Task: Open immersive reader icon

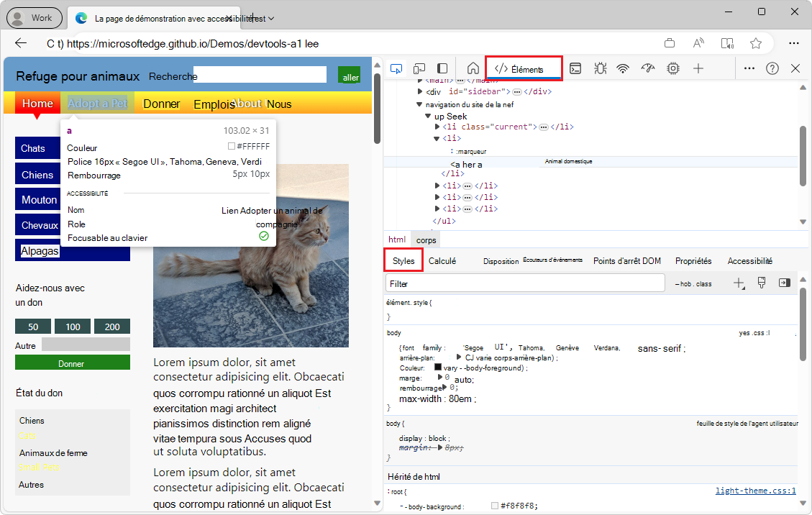Action: point(727,44)
